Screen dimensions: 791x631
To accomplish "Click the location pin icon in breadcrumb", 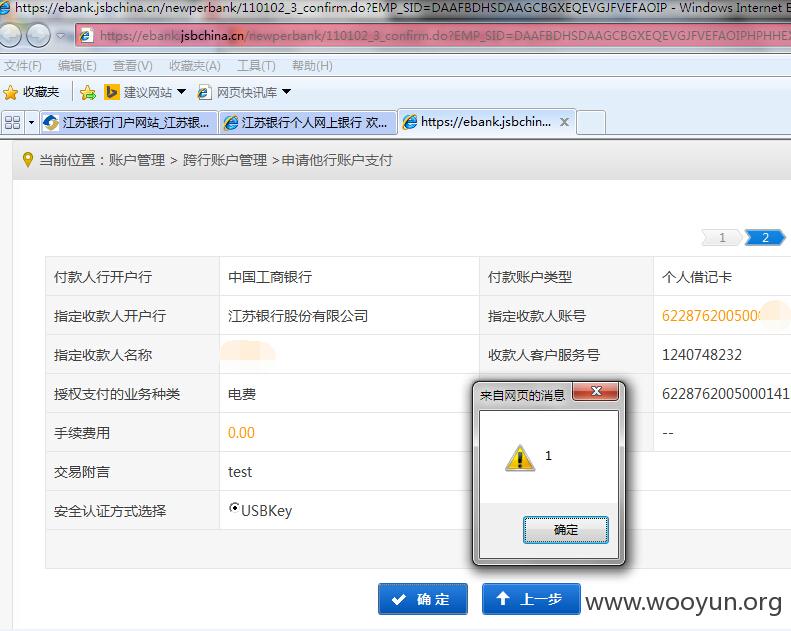I will point(28,160).
